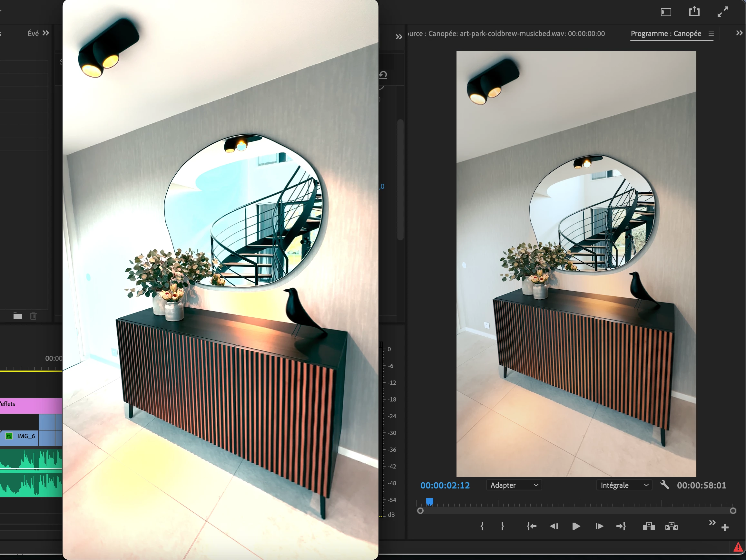Open the button editor plus icon

click(725, 527)
